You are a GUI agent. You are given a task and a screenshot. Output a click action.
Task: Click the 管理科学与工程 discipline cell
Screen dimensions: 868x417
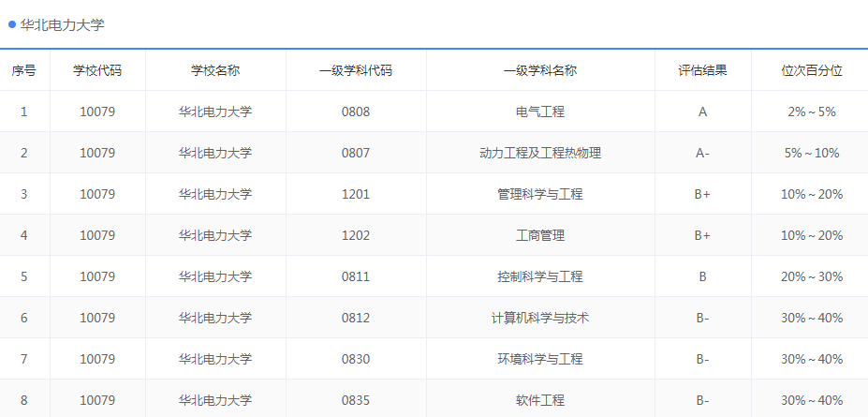[x=540, y=194]
